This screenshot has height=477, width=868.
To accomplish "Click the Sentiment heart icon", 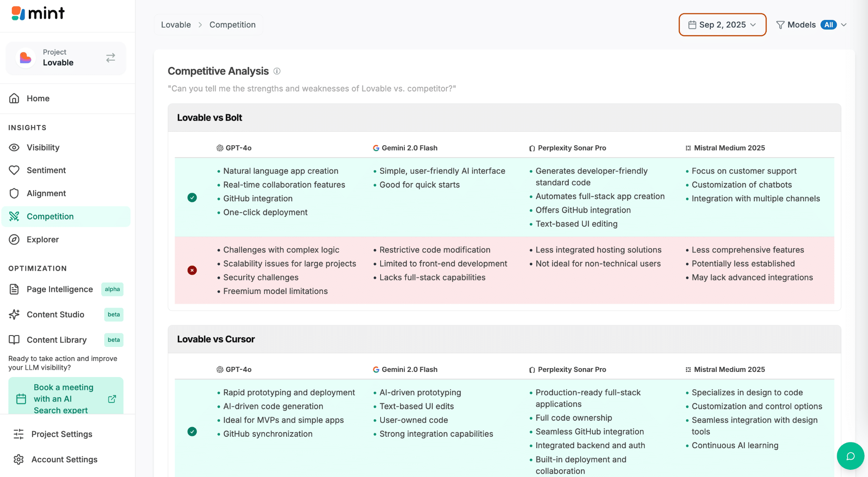I will pos(14,170).
